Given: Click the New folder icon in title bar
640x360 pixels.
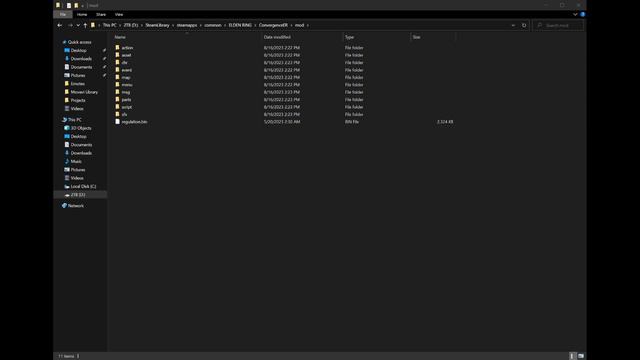Looking at the screenshot, I should tap(76, 5).
